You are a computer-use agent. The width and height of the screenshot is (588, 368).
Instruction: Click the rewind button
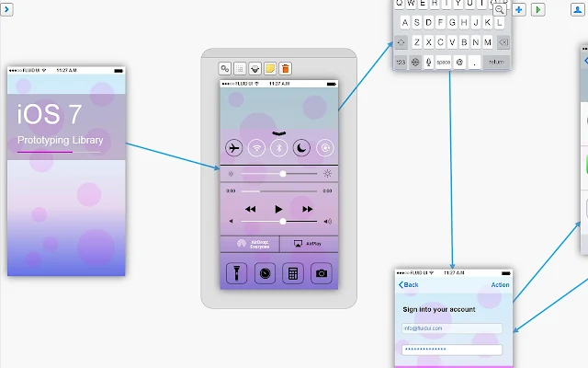250,209
